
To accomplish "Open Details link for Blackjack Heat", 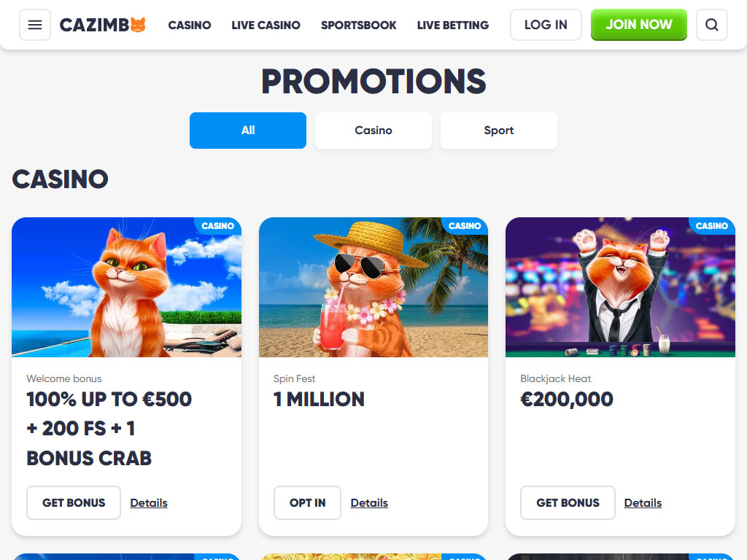I will (x=643, y=503).
